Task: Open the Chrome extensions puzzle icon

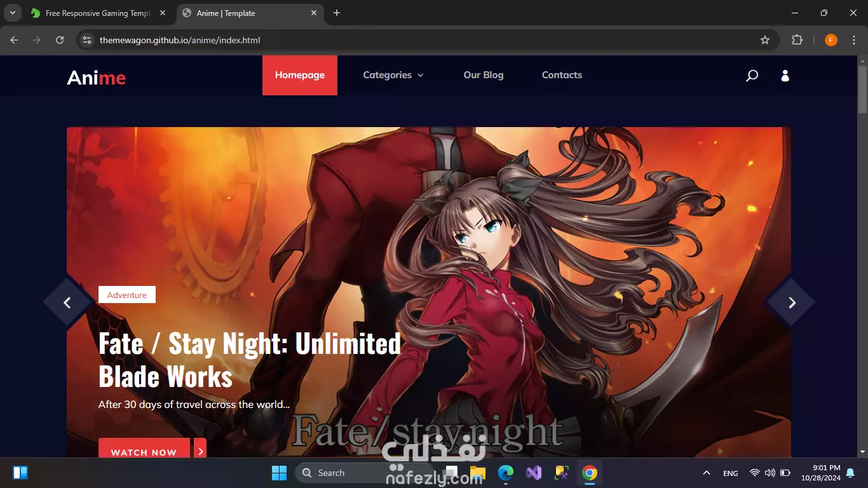Action: coord(797,40)
